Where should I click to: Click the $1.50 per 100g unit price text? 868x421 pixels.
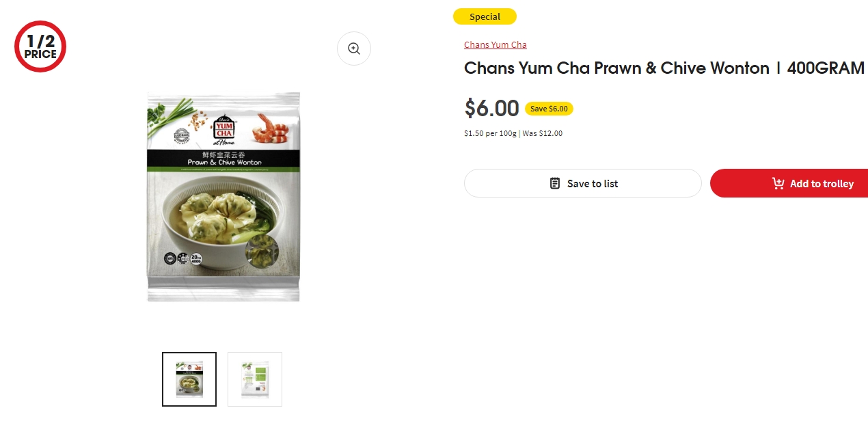(x=490, y=133)
